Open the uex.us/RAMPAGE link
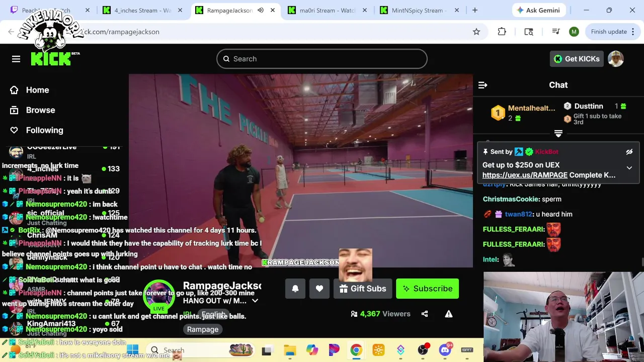 [x=525, y=175]
